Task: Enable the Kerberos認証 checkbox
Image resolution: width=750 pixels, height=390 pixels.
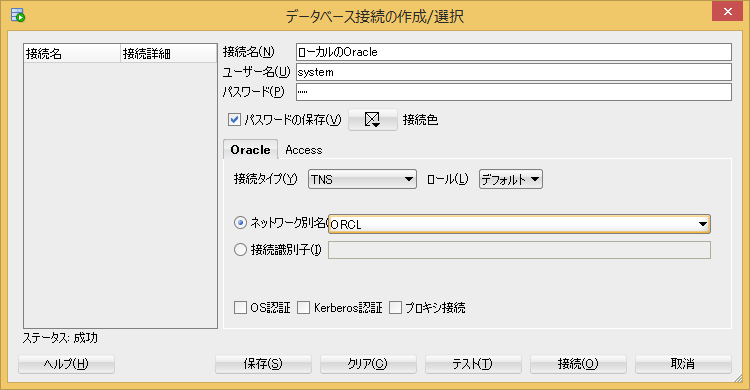Action: pyautogui.click(x=303, y=307)
